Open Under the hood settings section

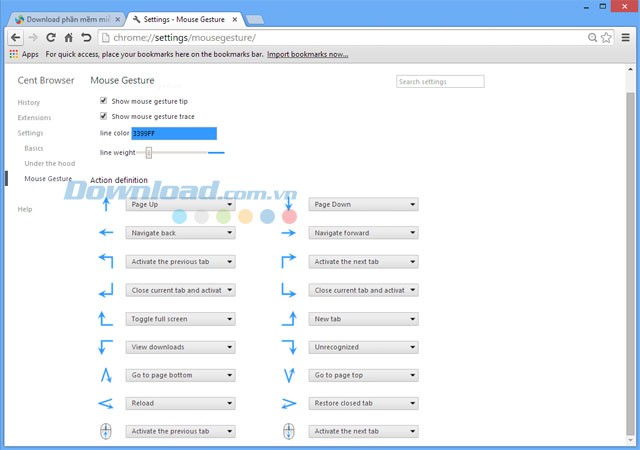(49, 163)
